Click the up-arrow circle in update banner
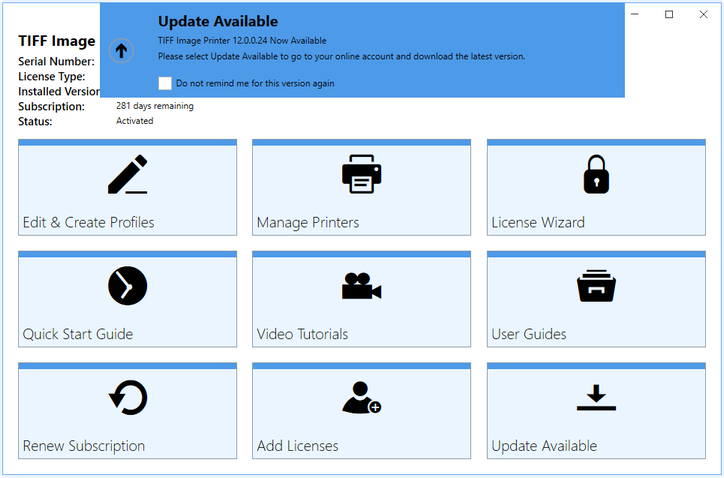The image size is (724, 478). click(x=121, y=50)
